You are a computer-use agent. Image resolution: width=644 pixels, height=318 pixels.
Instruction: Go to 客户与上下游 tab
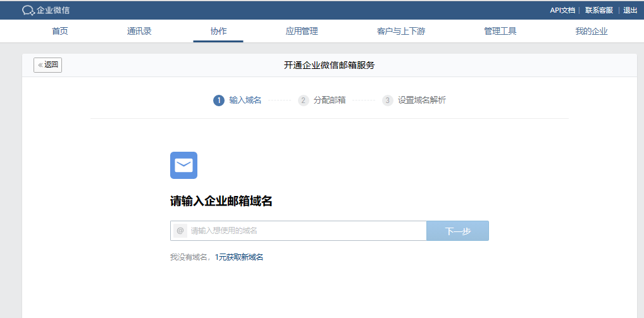point(401,31)
